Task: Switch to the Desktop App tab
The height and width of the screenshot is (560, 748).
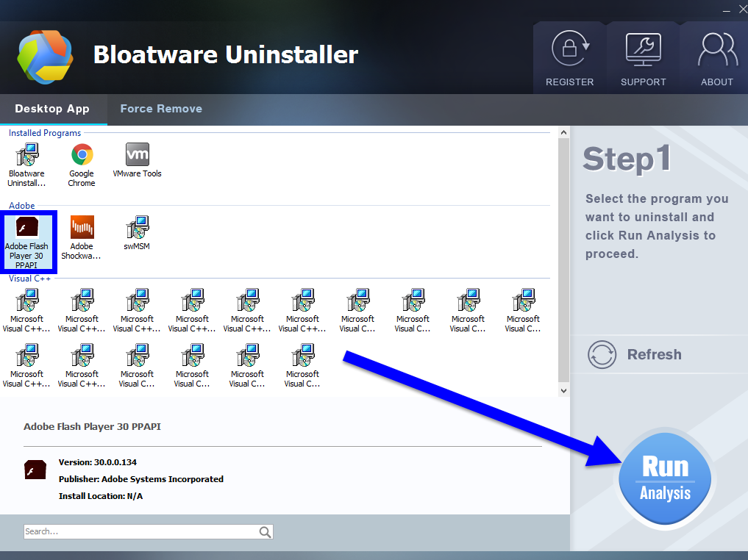Action: point(52,109)
